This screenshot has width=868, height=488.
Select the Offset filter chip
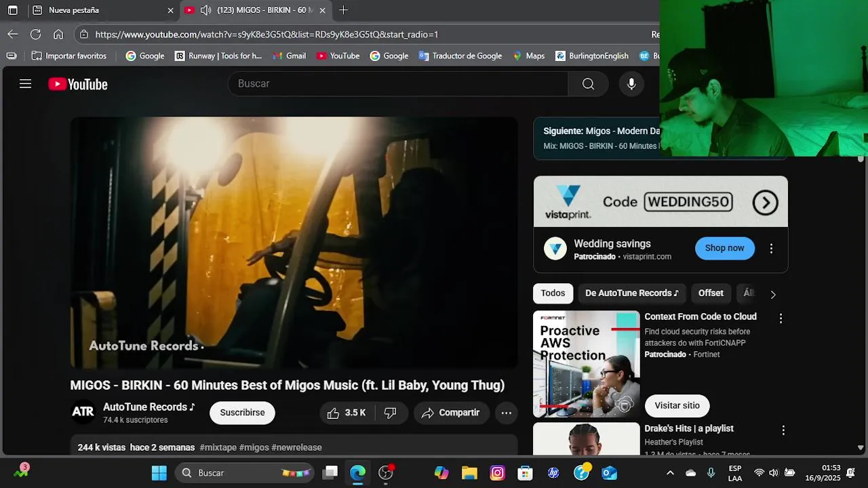(711, 293)
